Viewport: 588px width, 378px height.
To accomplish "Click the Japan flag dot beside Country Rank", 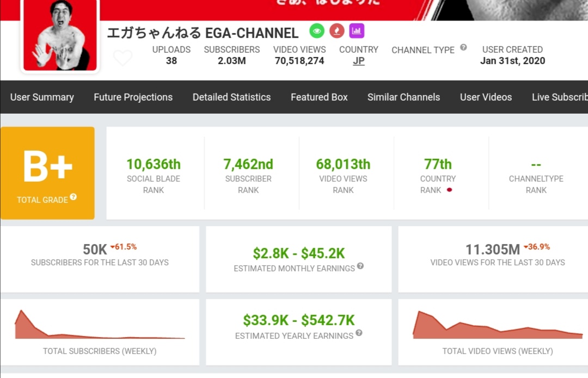I will tap(449, 190).
